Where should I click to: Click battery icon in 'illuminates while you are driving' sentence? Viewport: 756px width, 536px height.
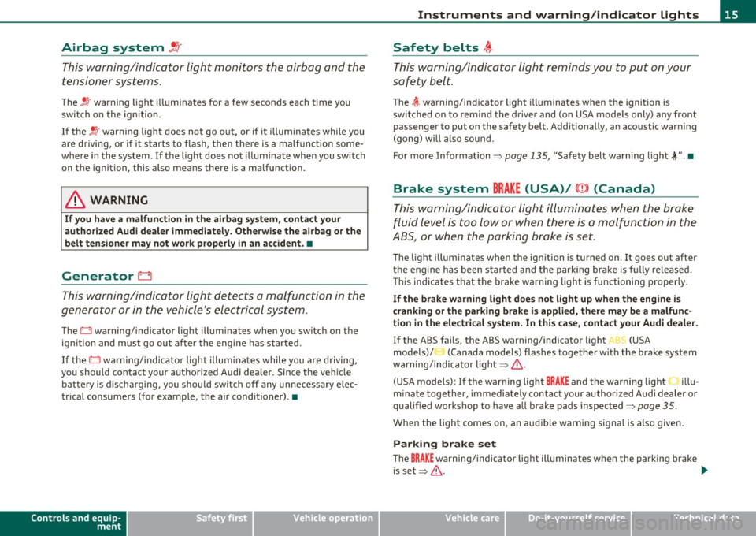(x=94, y=360)
